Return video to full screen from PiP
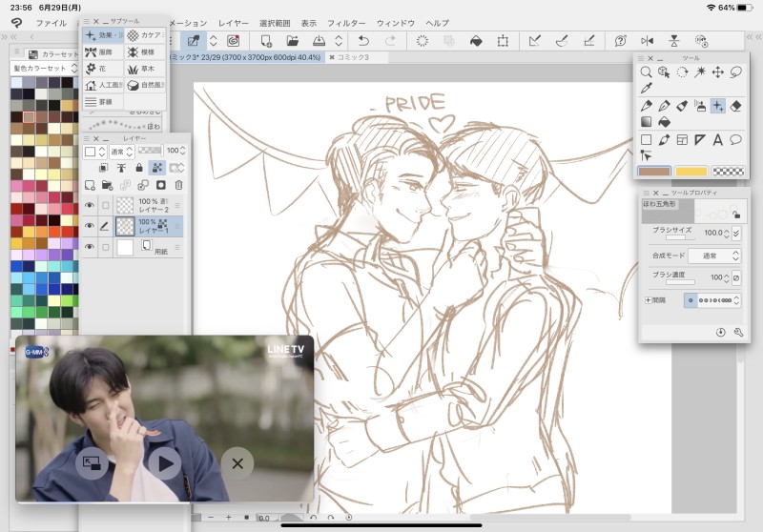The height and width of the screenshot is (532, 763). 92,463
